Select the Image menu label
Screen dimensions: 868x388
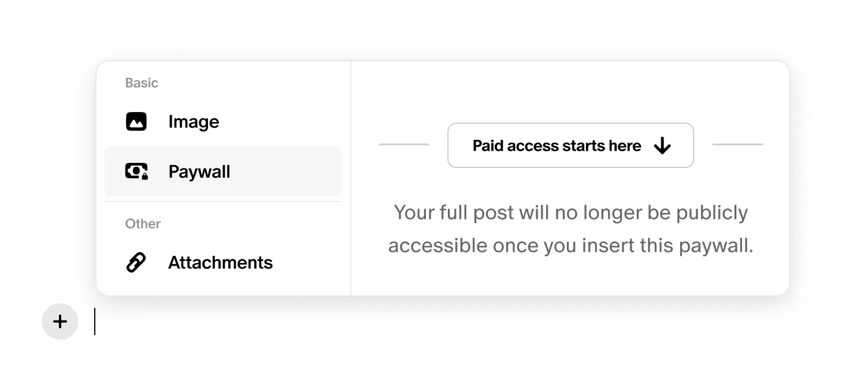point(194,122)
